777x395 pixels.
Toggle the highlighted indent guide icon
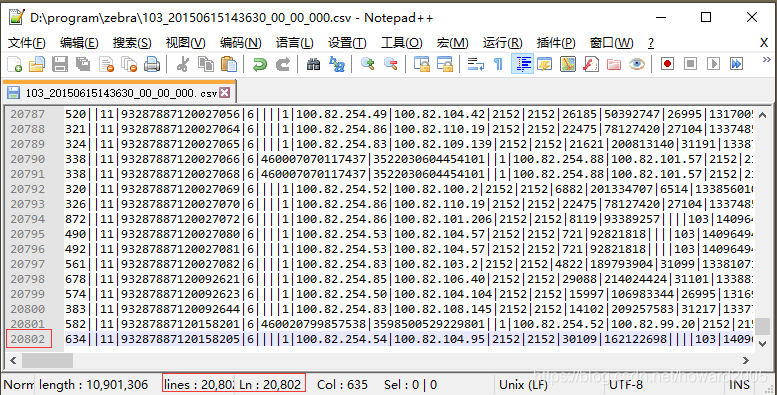pyautogui.click(x=522, y=64)
